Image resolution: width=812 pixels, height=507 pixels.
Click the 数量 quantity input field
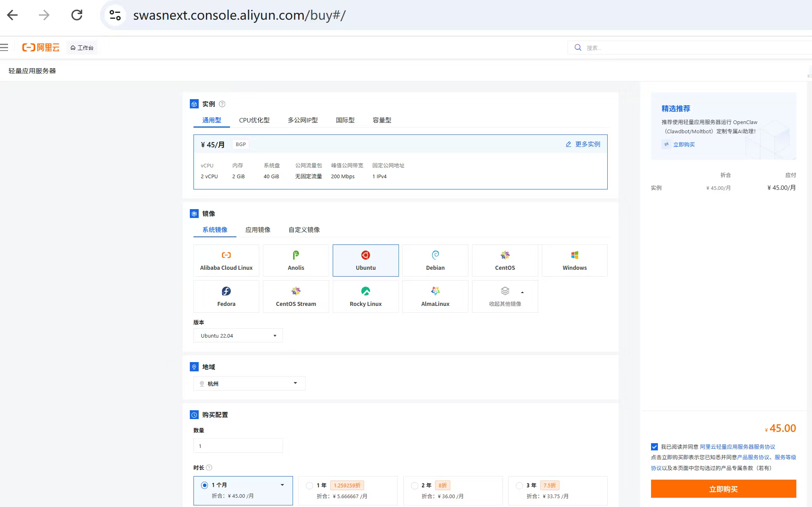coord(238,446)
